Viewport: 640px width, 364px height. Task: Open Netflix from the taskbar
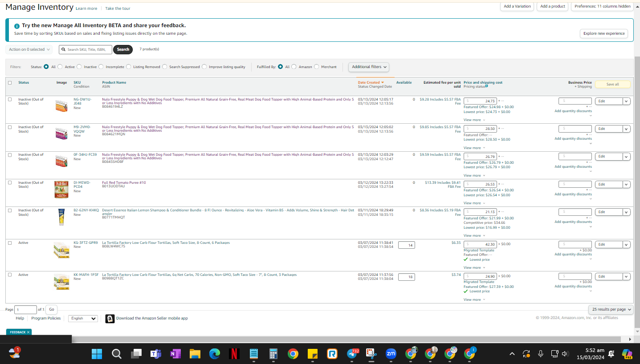[x=234, y=354]
